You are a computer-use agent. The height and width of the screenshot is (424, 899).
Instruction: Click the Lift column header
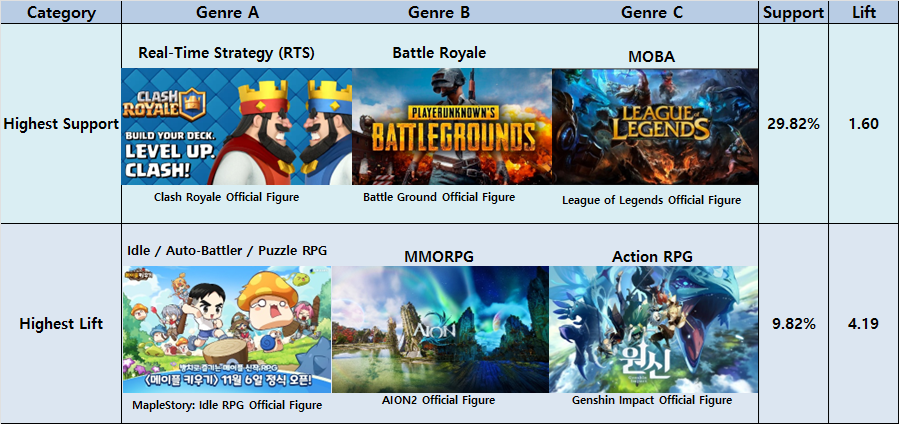click(864, 13)
